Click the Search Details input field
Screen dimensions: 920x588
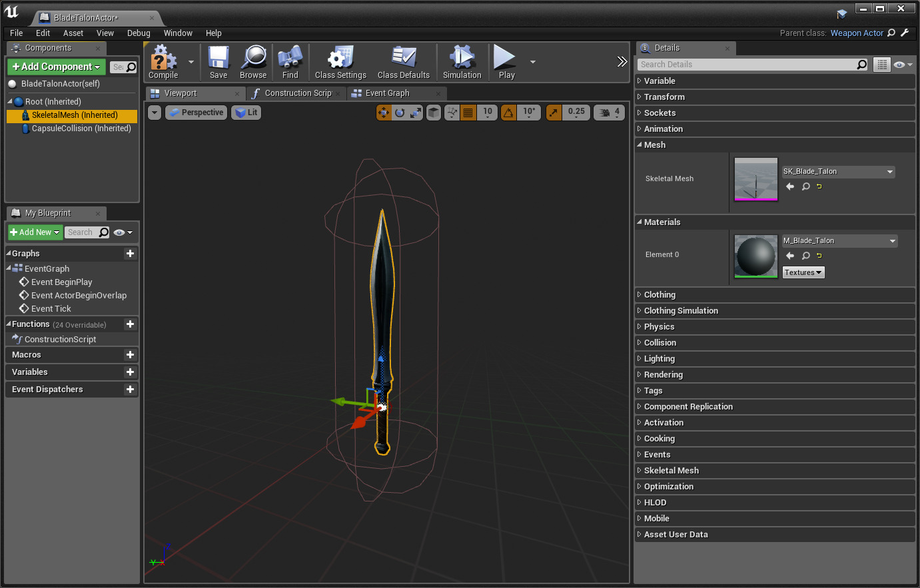pyautogui.click(x=746, y=65)
